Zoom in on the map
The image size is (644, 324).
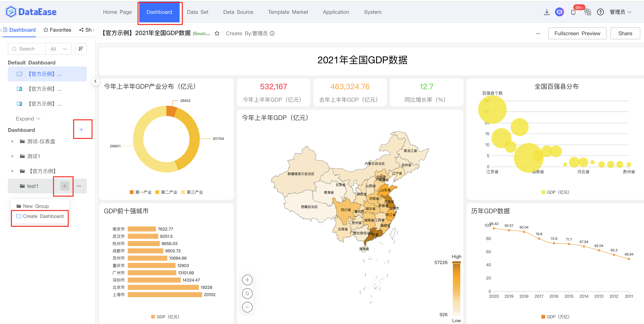[x=247, y=280]
